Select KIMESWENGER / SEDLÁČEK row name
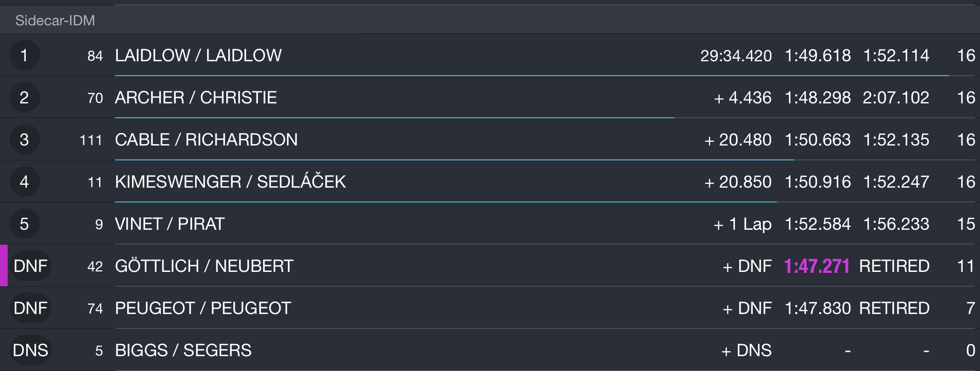980x371 pixels. [x=231, y=182]
